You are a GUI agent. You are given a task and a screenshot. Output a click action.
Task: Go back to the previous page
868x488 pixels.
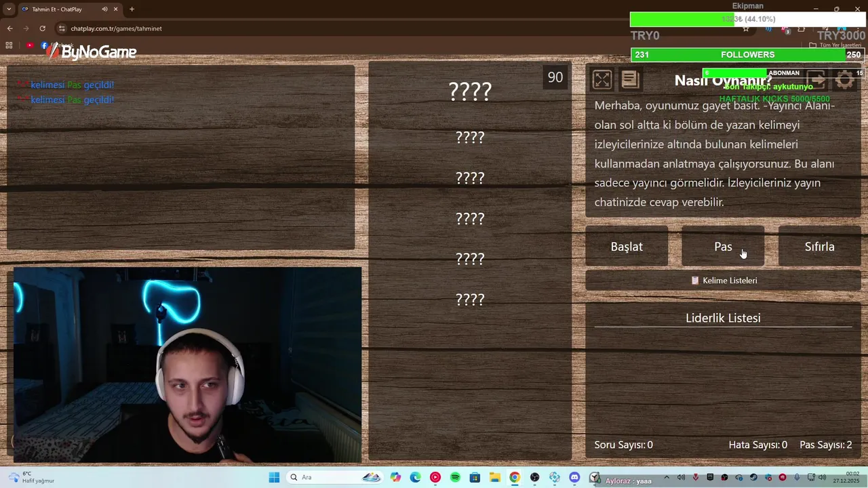point(9,28)
